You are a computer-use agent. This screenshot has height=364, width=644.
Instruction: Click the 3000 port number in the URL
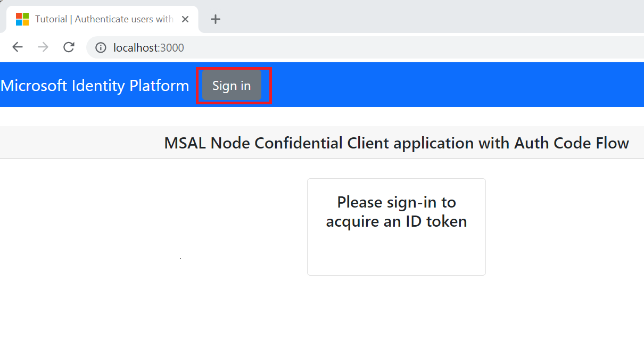(x=172, y=48)
